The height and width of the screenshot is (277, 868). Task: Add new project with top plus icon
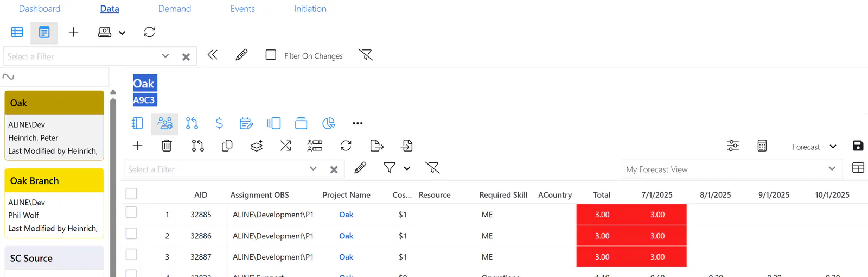tap(73, 32)
